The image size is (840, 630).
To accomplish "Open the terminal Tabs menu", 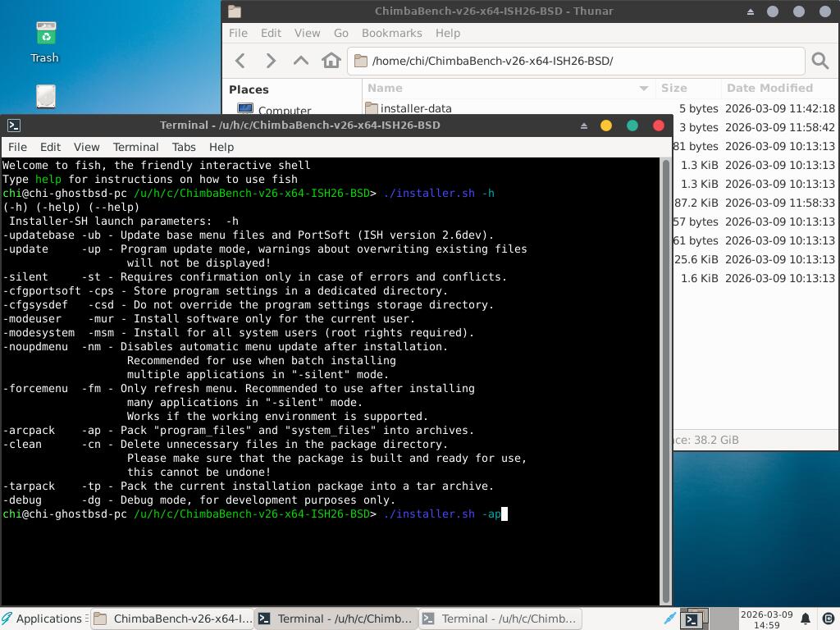I will (x=184, y=147).
